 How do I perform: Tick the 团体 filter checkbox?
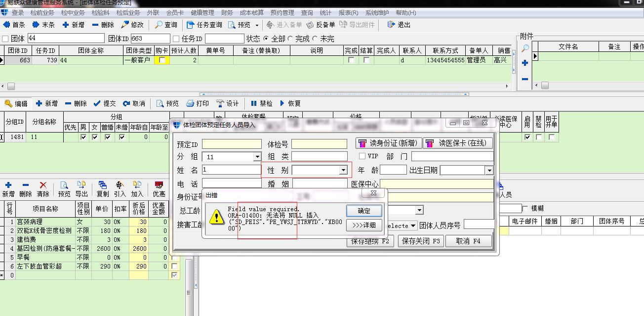5,39
